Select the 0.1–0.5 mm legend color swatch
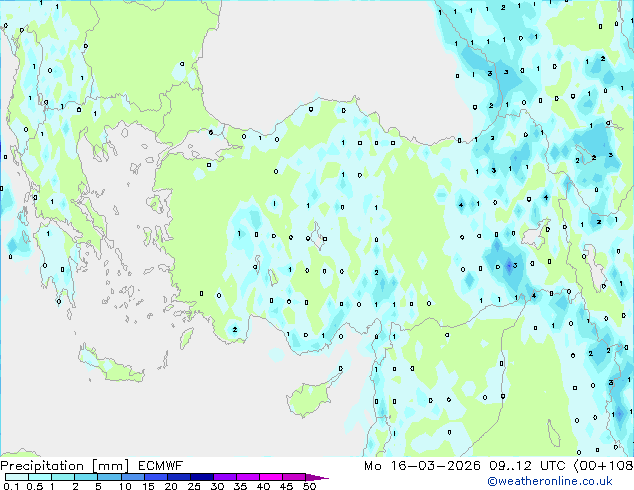 point(17,477)
